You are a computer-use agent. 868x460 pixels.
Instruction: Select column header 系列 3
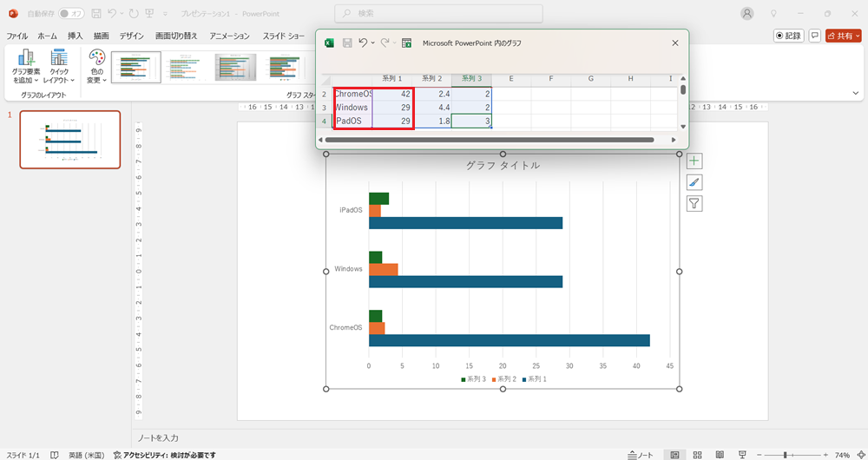(471, 79)
